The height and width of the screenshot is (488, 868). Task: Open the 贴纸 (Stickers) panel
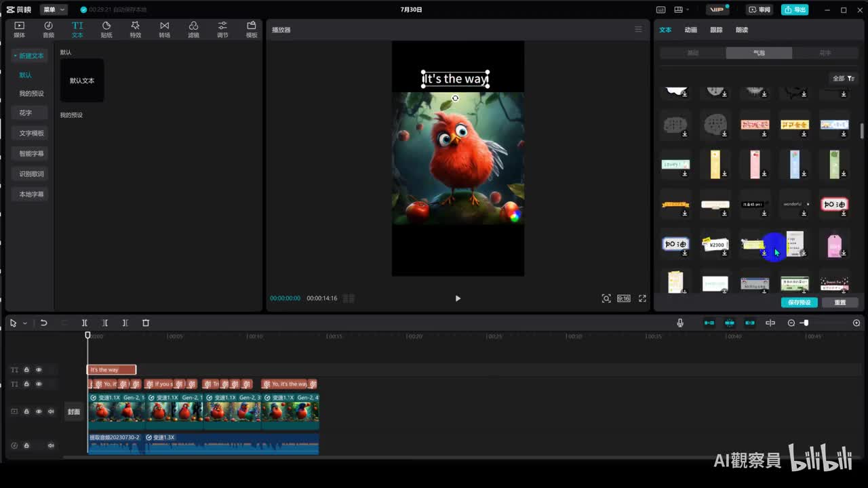(x=106, y=29)
